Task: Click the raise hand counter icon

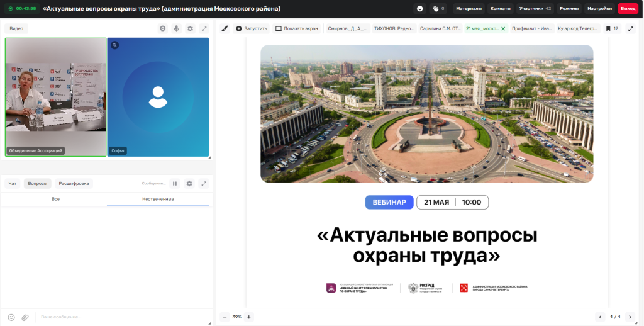Action: pos(439,9)
